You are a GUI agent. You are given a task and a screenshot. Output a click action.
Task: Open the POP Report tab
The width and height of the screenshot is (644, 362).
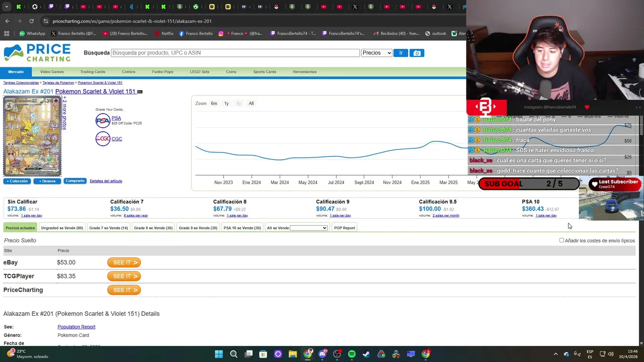pyautogui.click(x=345, y=228)
